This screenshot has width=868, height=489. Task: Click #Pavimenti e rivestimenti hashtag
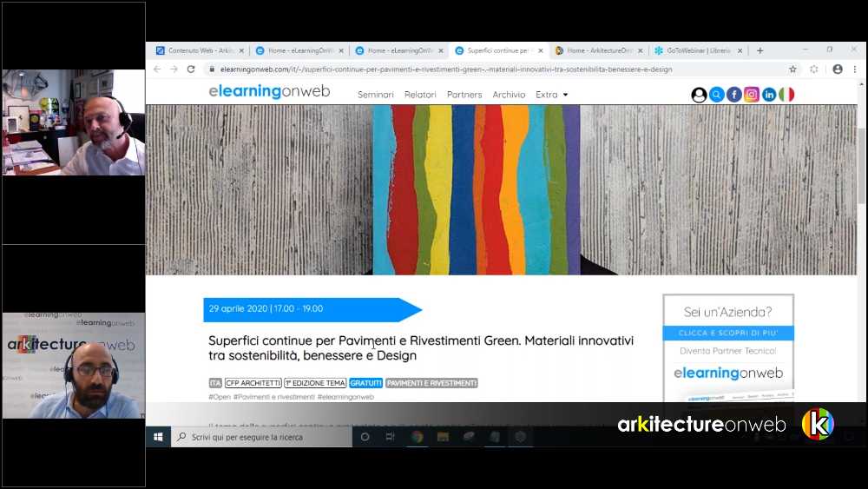pyautogui.click(x=274, y=397)
